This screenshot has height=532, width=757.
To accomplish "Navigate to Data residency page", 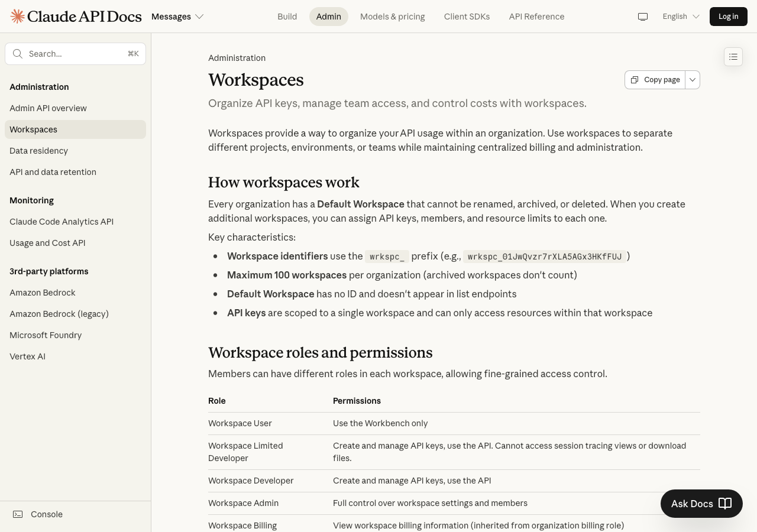I will pos(38,151).
